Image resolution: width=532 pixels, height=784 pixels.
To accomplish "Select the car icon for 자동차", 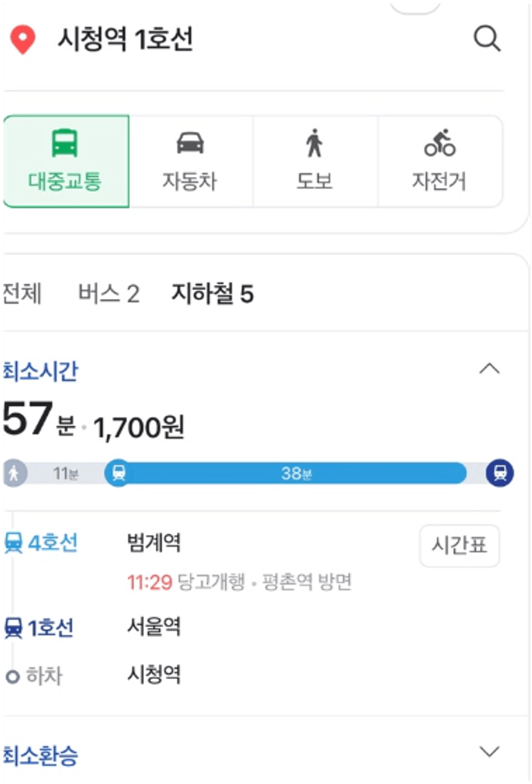I will [x=190, y=142].
